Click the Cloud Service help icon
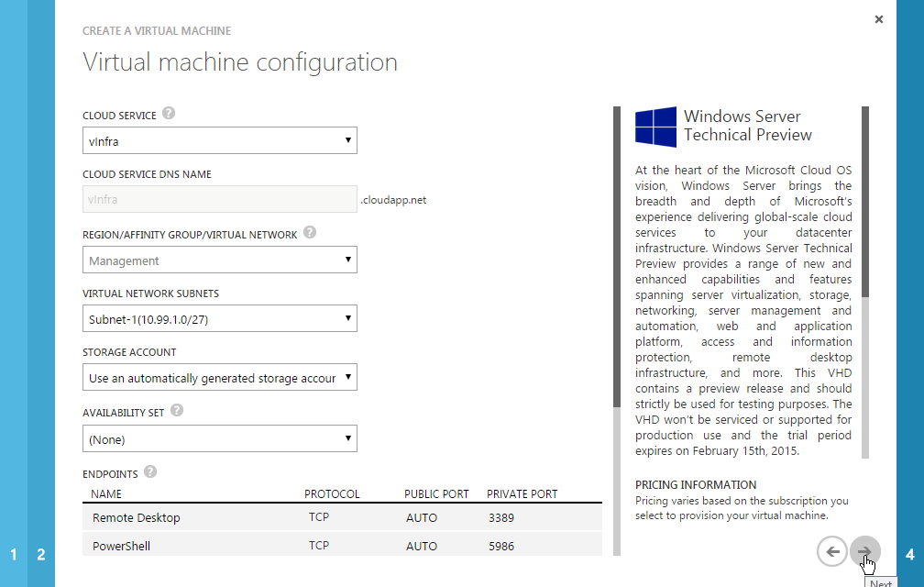The height and width of the screenshot is (587, 924). click(x=169, y=115)
